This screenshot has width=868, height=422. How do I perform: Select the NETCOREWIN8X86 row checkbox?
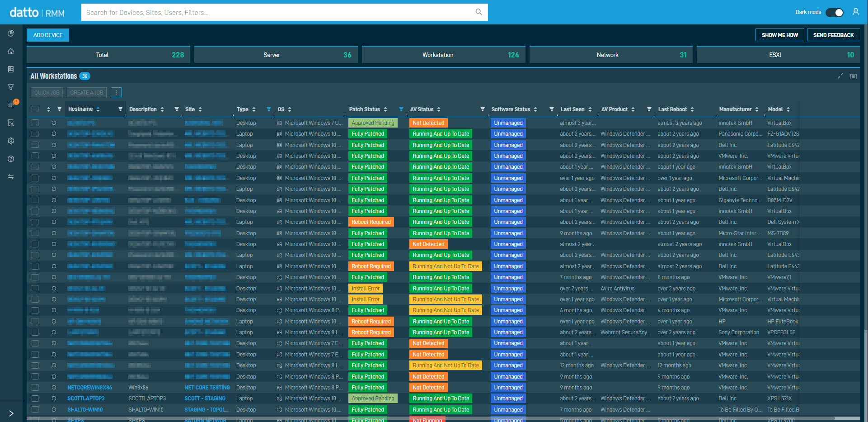click(35, 388)
